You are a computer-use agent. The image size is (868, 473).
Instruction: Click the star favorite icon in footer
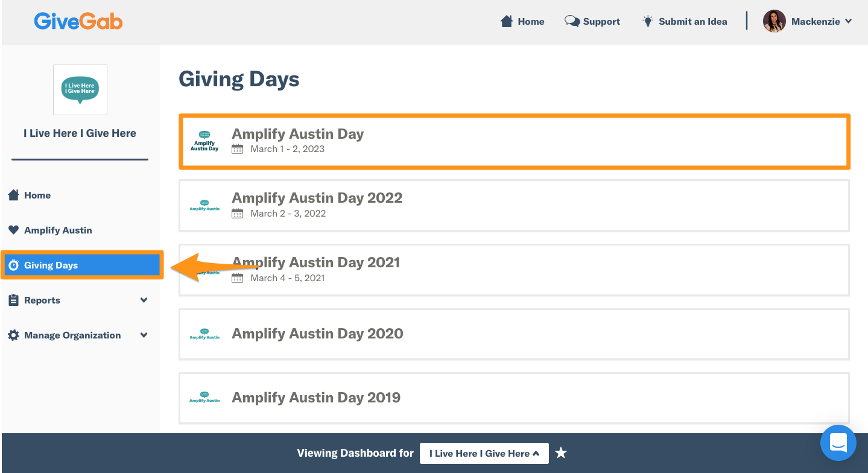[561, 453]
